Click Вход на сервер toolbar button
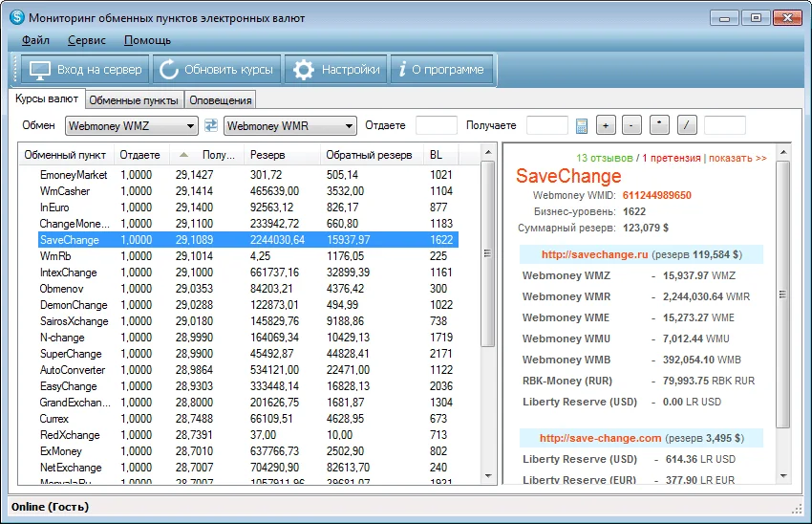 83,70
